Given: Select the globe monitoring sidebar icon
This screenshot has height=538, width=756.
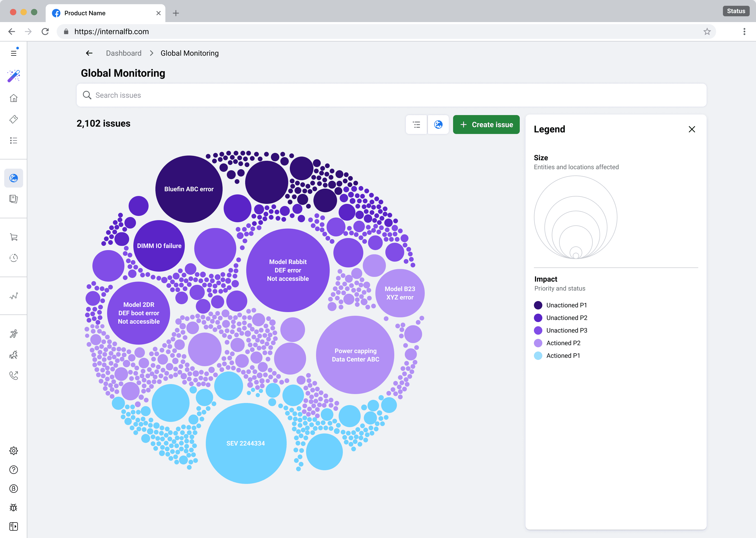Looking at the screenshot, I should click(x=14, y=178).
